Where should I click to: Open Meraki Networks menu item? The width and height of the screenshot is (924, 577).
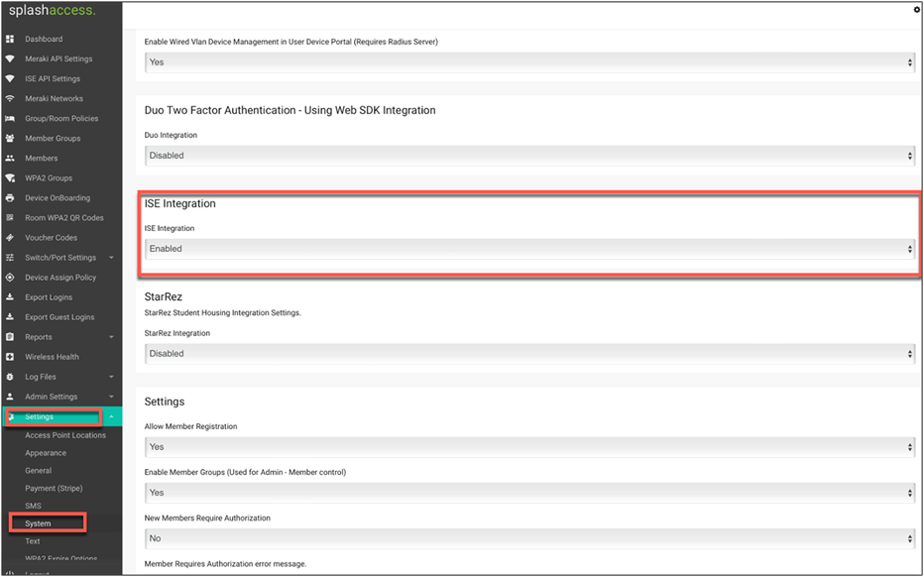(x=54, y=98)
